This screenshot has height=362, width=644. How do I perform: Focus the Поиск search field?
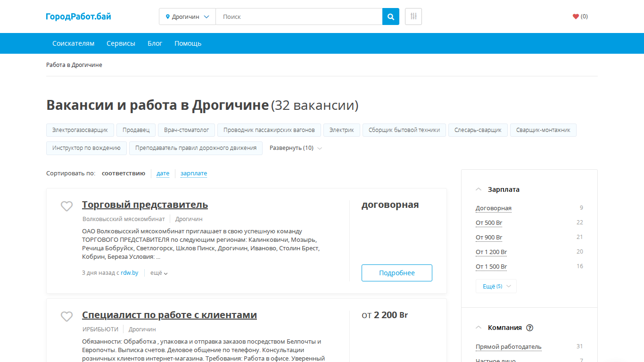coord(299,16)
